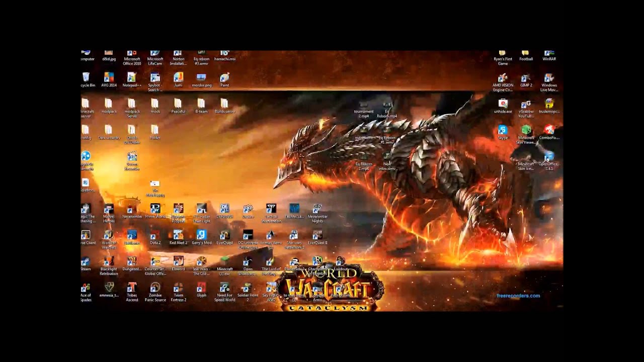Select the folder named only modpack
This screenshot has width=644, height=362.
pos(109,106)
